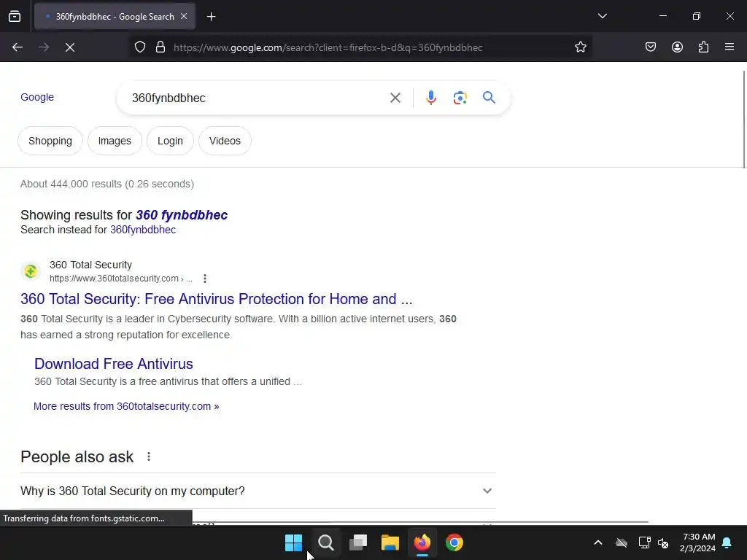Click Firefox icon on taskbar
This screenshot has width=747, height=560.
pos(422,542)
